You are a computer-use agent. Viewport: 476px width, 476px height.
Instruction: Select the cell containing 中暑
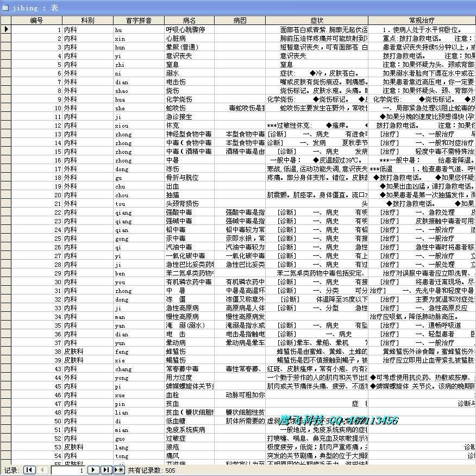click(x=188, y=160)
